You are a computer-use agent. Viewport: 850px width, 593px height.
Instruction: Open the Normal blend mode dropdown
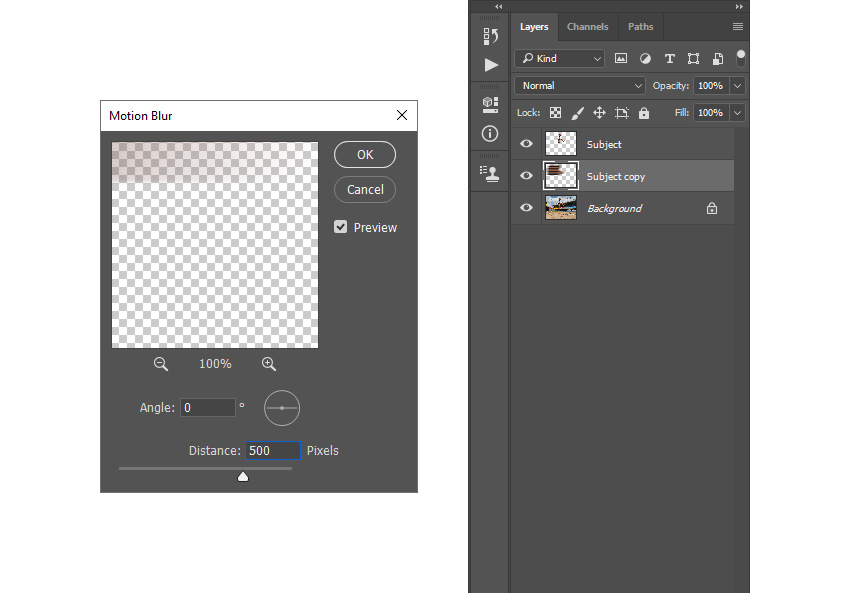[580, 86]
